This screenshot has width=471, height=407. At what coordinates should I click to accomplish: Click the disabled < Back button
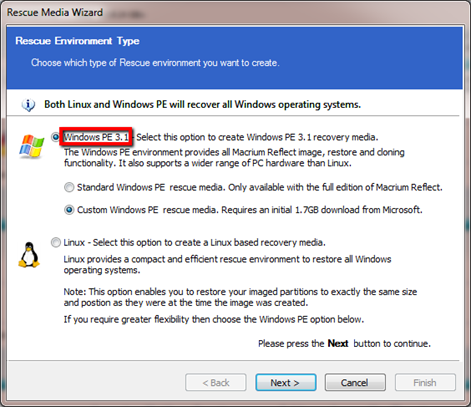[x=216, y=382]
